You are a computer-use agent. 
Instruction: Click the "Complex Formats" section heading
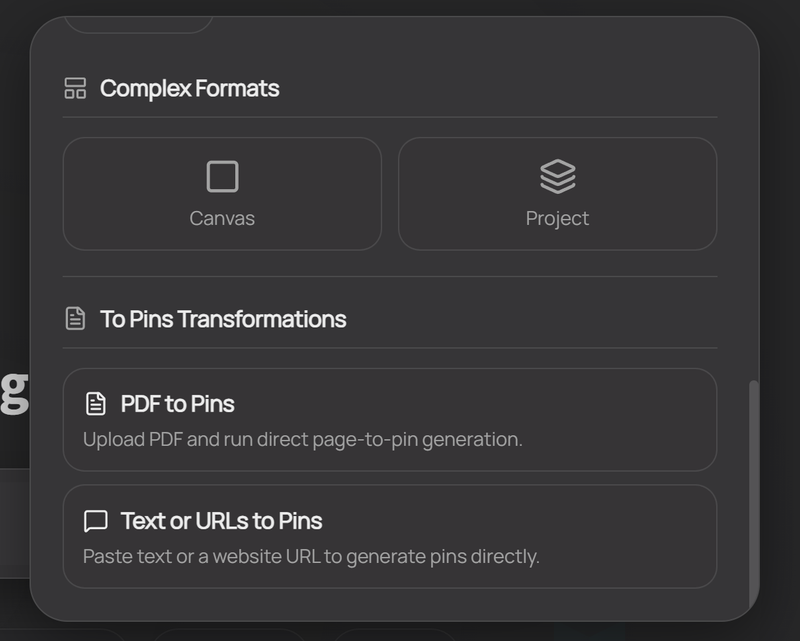pos(189,88)
